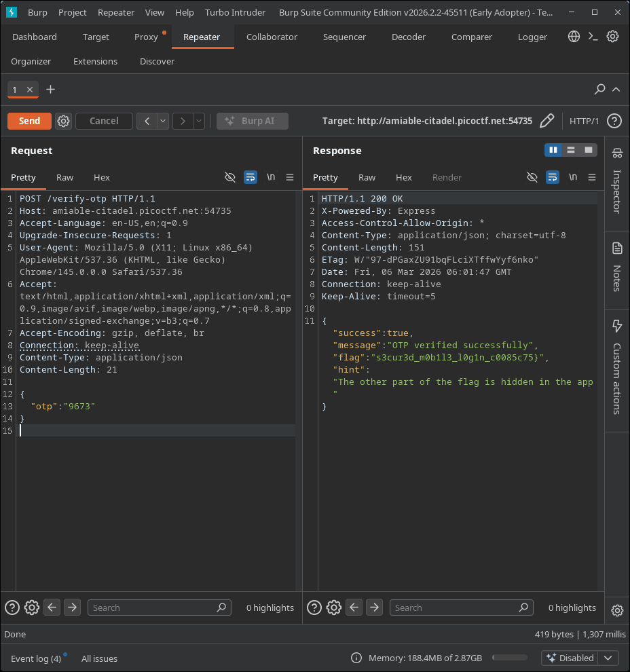Click the memory usage bar in status bar

(x=509, y=658)
